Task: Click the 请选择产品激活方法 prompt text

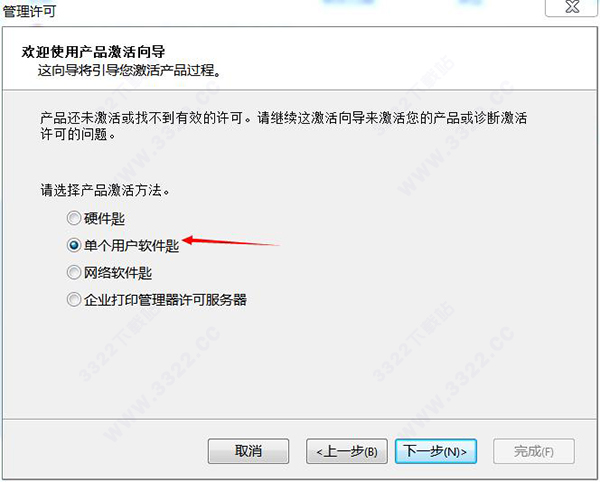Action: (105, 190)
